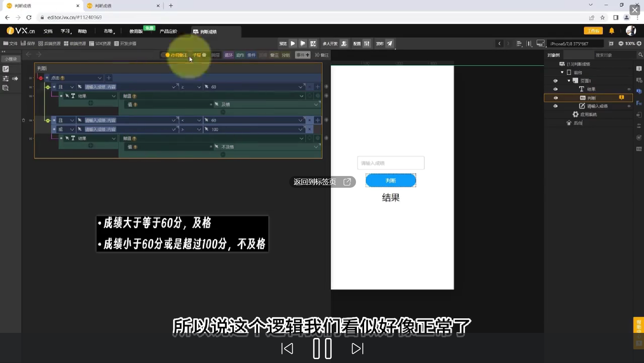644x363 pixels.
Task: Click the 事件+ add event button
Action: (x=303, y=55)
